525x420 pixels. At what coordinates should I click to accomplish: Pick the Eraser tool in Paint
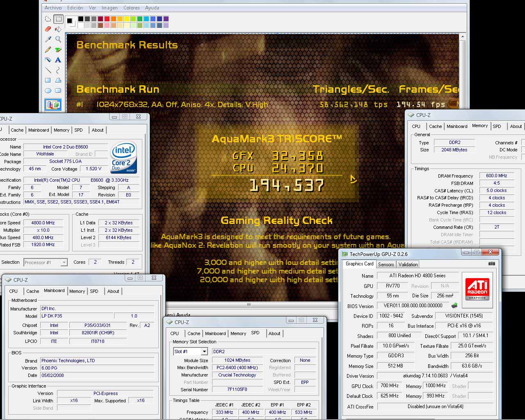click(x=48, y=29)
